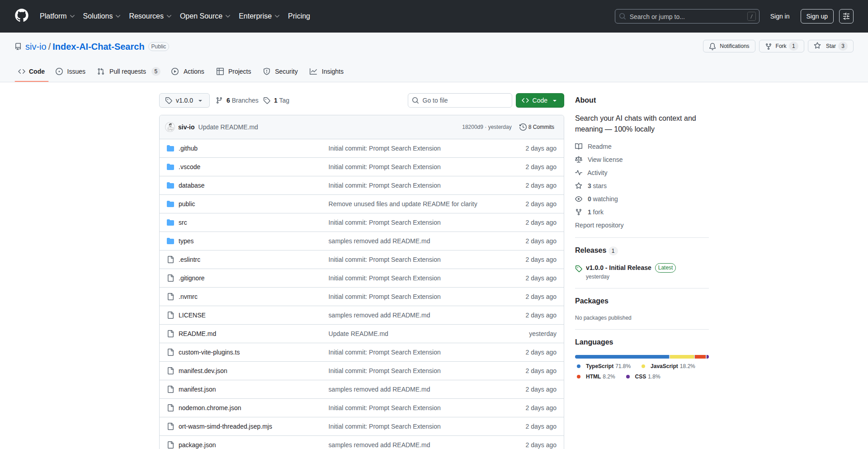Switch to the Issues tab

pos(71,71)
